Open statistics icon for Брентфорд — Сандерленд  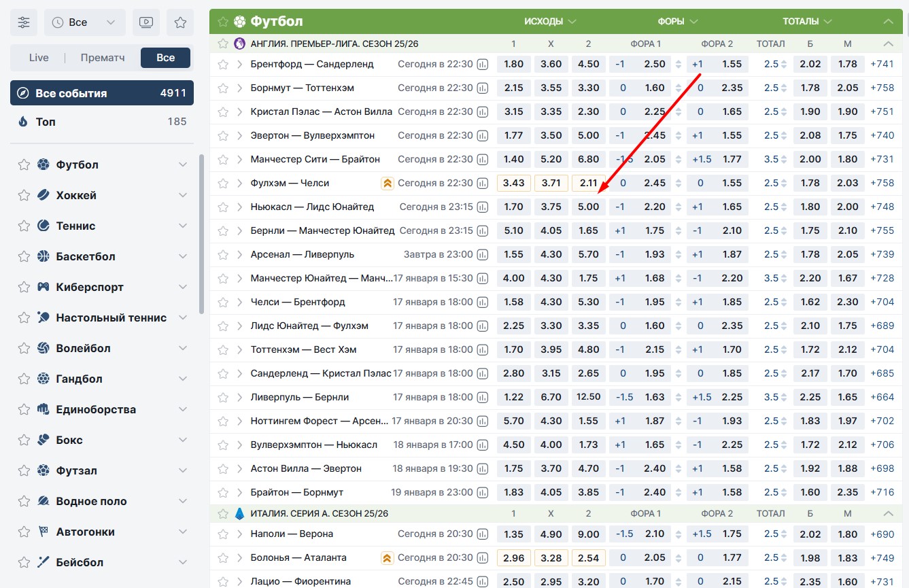[483, 65]
